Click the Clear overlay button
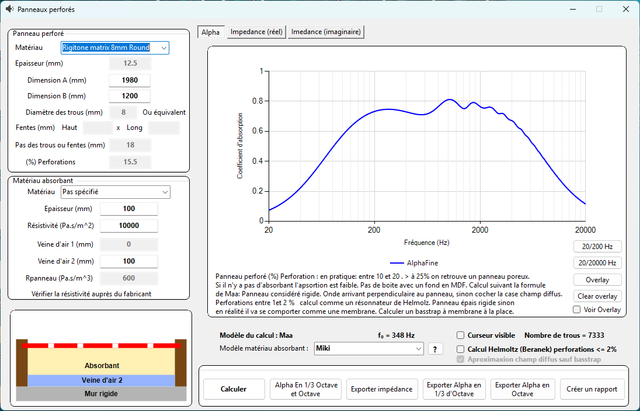Viewport: 640px width, 411px height. [x=597, y=296]
